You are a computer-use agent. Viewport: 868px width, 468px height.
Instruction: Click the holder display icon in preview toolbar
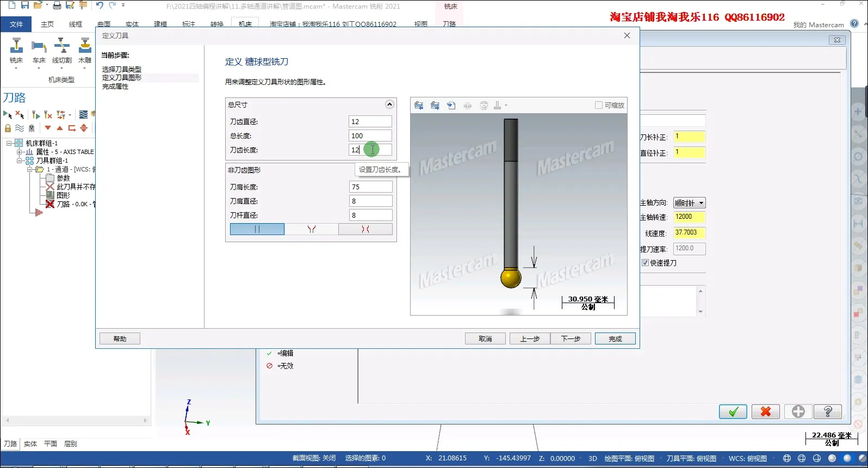point(497,106)
